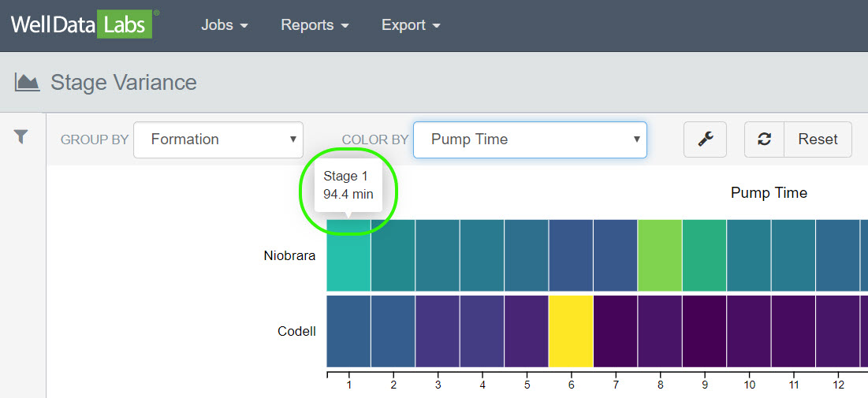Select Niobrara stage 1 teal cell
Viewport: 868px width, 398px height.
coord(348,256)
